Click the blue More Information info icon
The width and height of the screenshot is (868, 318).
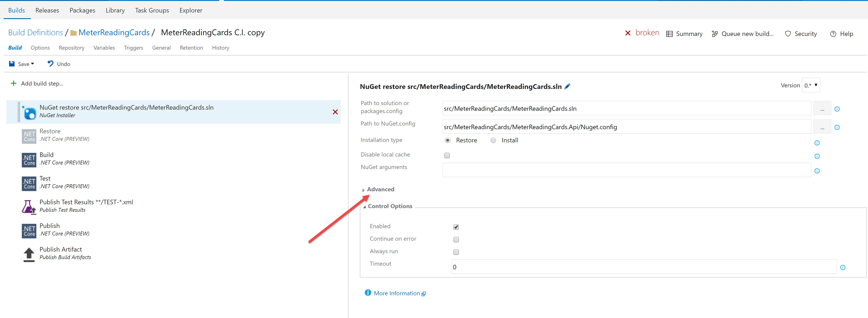(x=368, y=293)
